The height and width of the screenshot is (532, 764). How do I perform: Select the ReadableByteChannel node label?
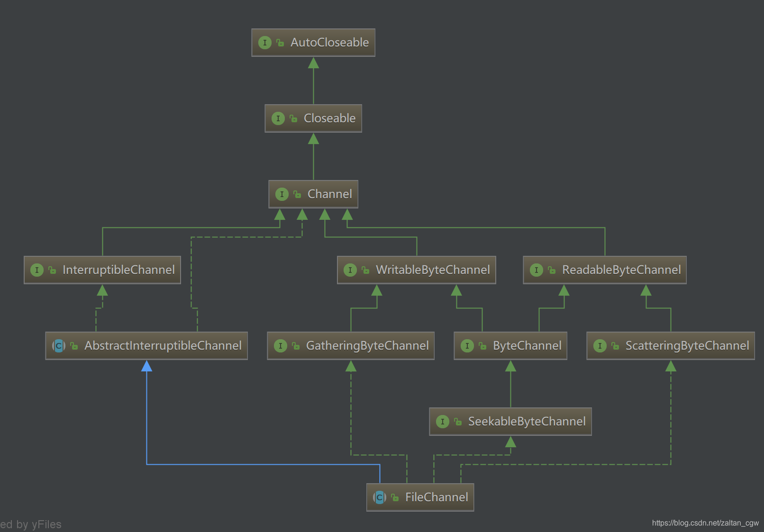click(622, 270)
